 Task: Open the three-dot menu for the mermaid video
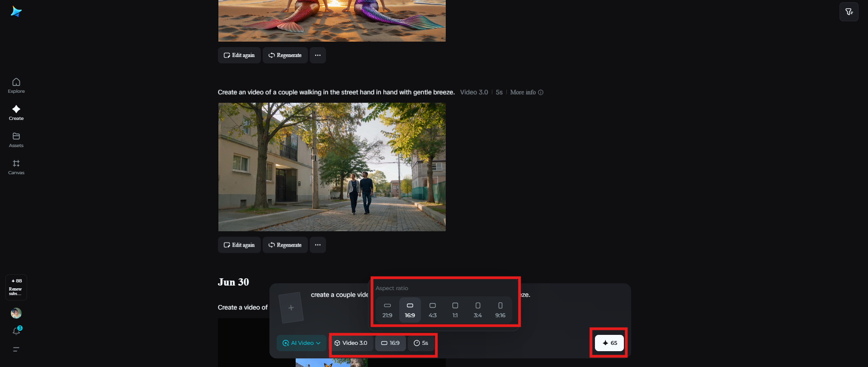[318, 55]
